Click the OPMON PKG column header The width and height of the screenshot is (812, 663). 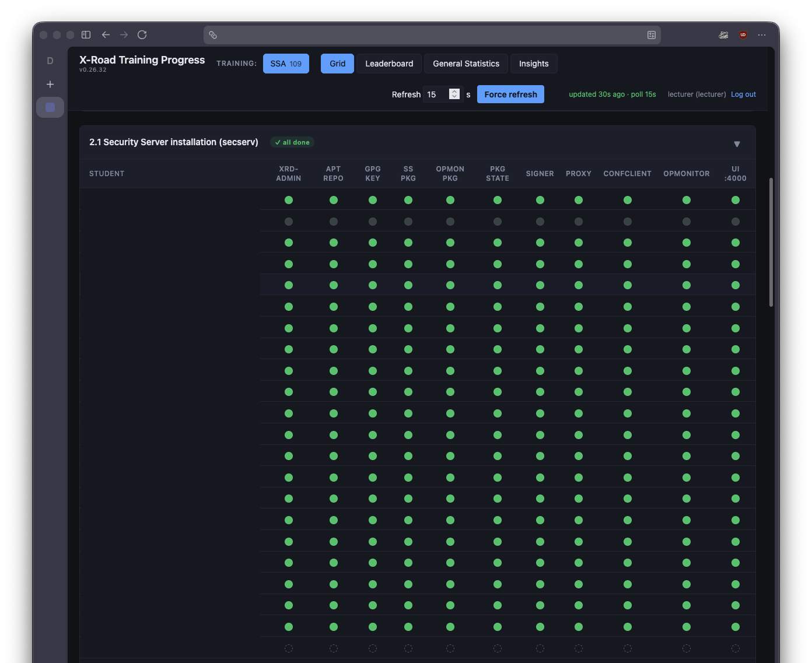click(450, 174)
